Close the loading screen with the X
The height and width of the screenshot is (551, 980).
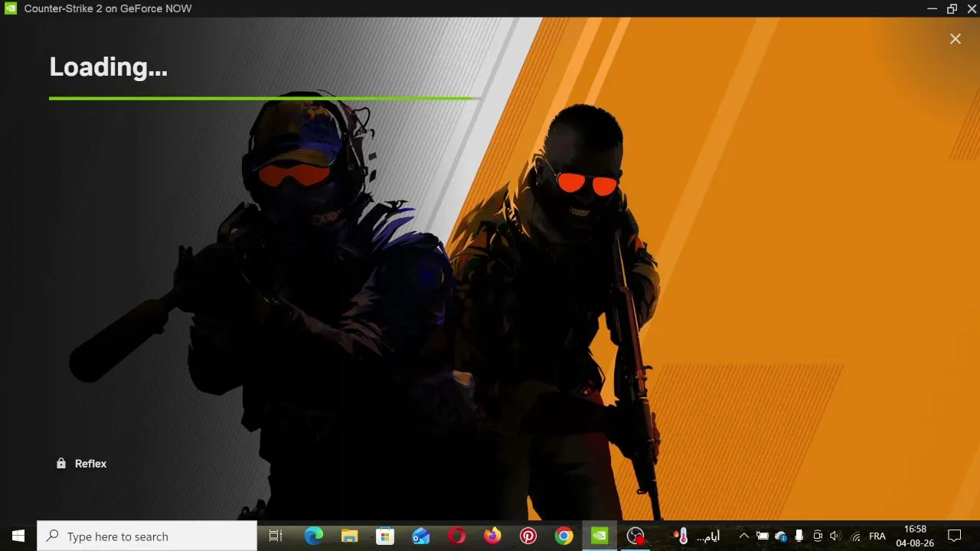click(x=955, y=39)
